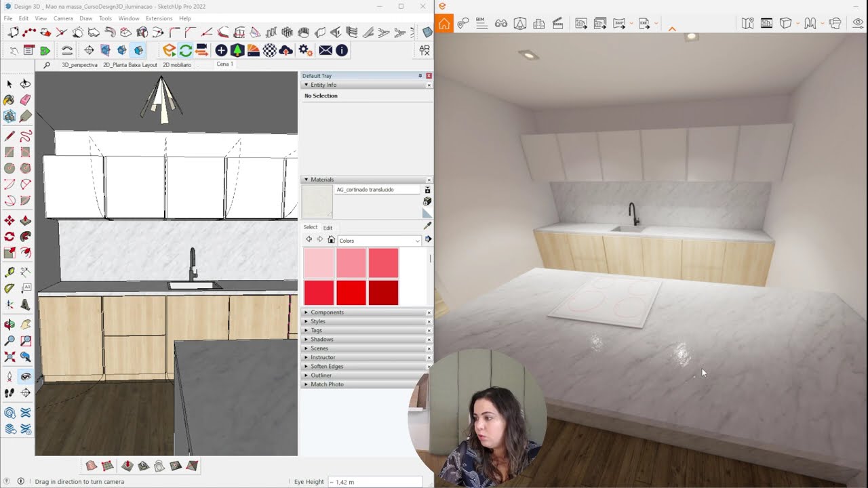The image size is (868, 488).
Task: Open materials Details arrow menu
Action: (428, 239)
